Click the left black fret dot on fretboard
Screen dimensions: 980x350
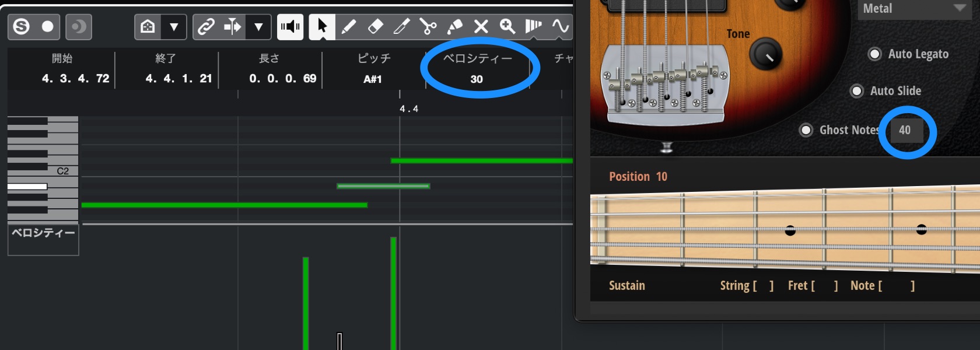click(790, 230)
